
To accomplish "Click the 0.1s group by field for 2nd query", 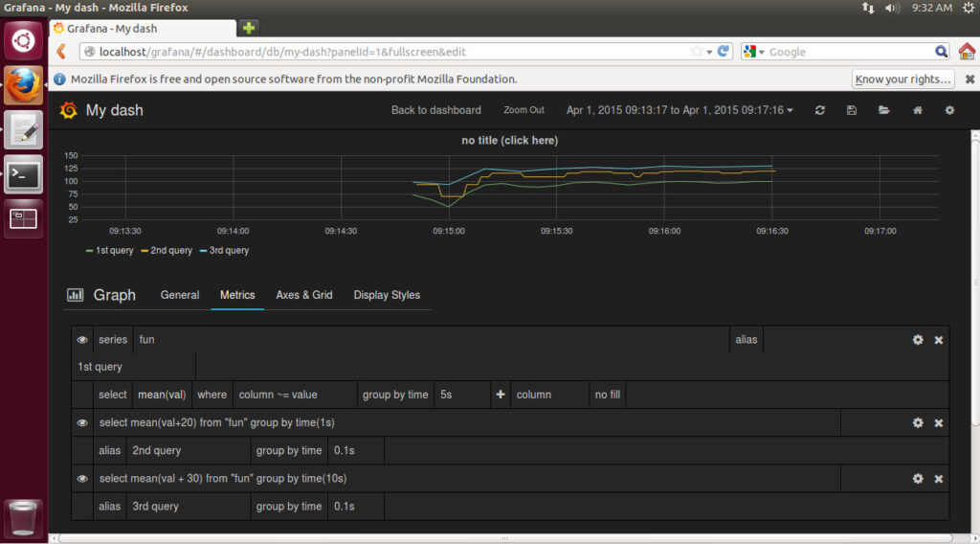I will (x=356, y=450).
